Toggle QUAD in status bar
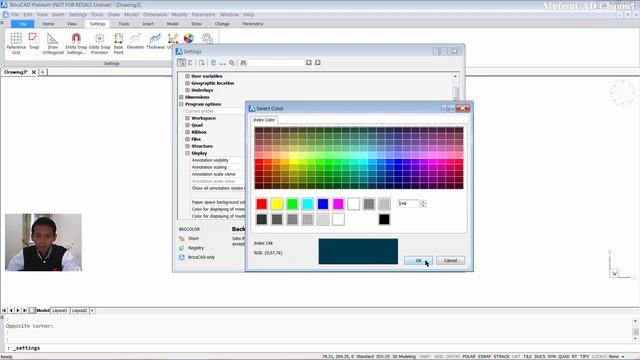Viewport: 640px width, 360px height. 564,356
